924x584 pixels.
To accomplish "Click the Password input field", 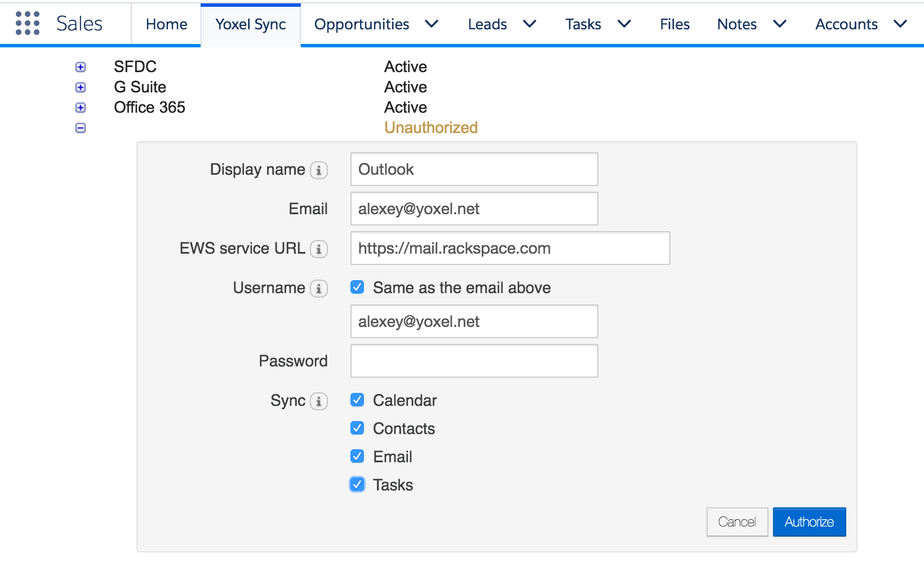I will [x=474, y=361].
